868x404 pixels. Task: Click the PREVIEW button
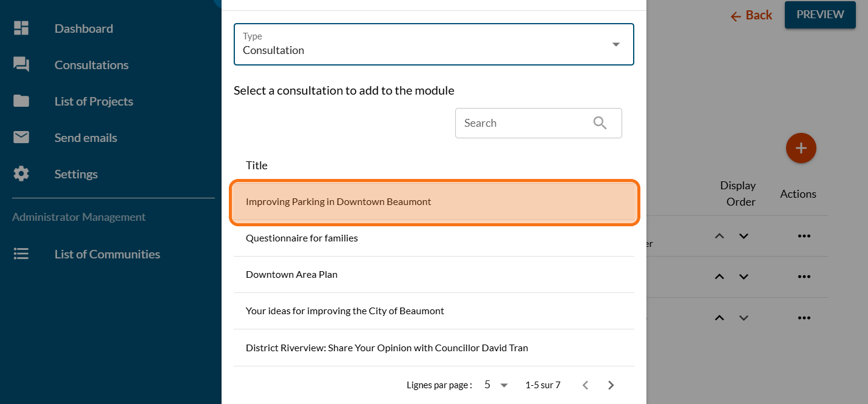819,15
